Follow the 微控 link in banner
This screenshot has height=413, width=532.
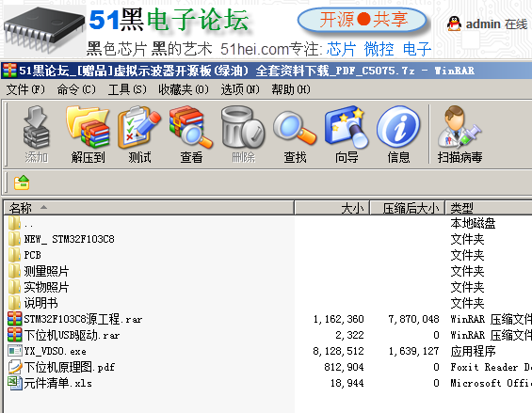click(x=379, y=50)
